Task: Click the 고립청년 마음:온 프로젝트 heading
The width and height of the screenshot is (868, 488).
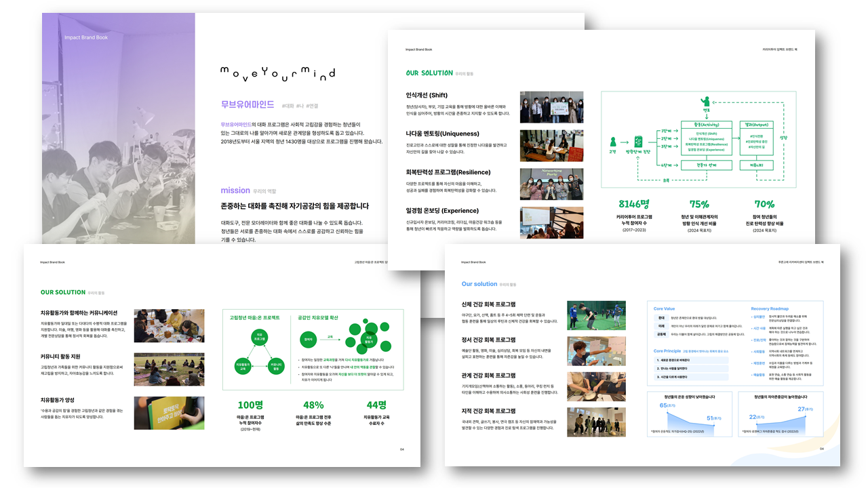Action: click(x=255, y=317)
